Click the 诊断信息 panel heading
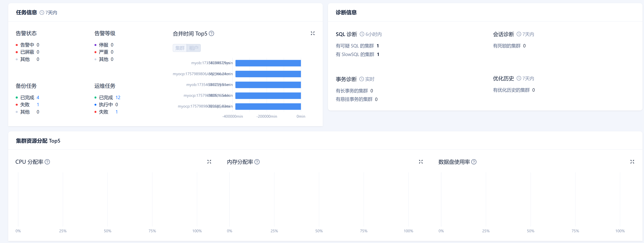 point(346,13)
